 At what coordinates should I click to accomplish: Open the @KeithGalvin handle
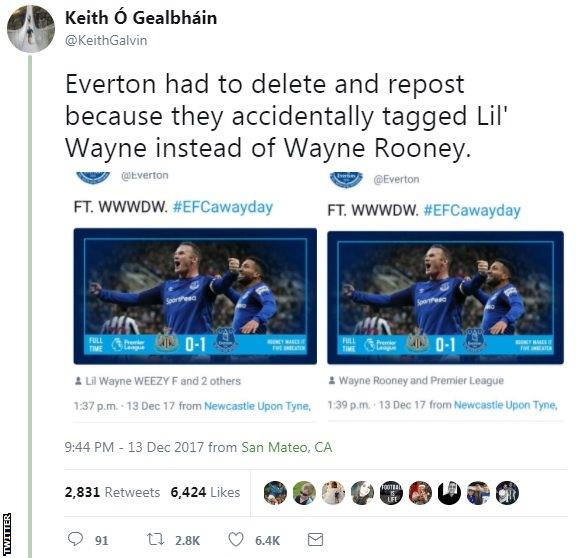[x=106, y=40]
